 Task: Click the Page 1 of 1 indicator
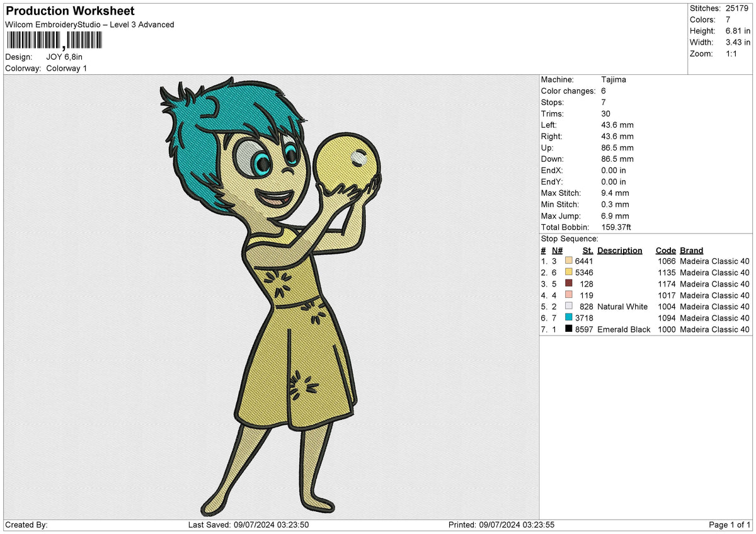coord(730,525)
